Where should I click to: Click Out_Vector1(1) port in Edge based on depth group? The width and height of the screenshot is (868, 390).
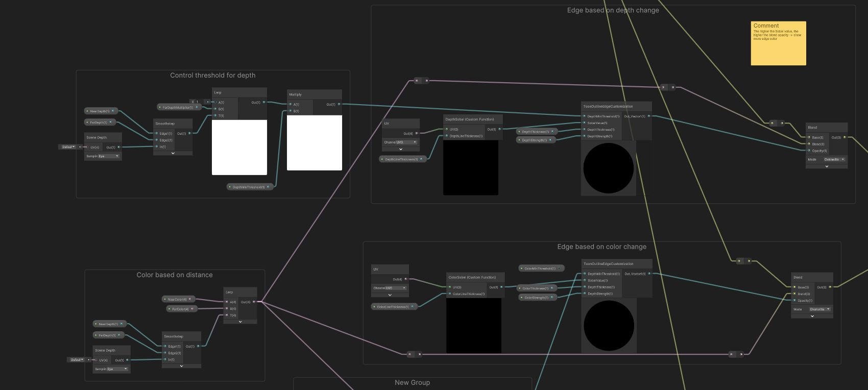649,116
